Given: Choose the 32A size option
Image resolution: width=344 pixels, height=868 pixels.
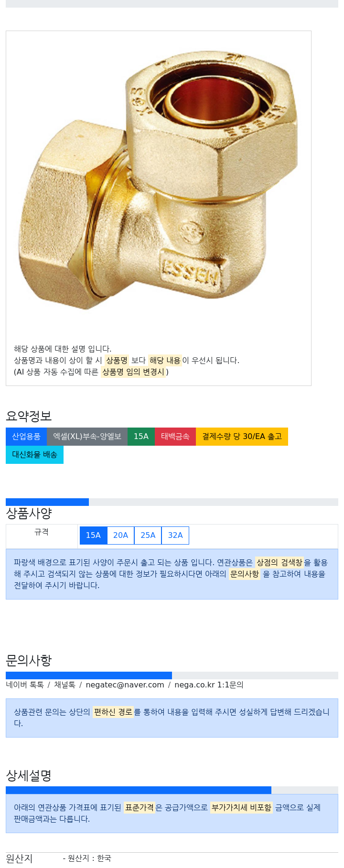Looking at the screenshot, I should click(x=175, y=536).
